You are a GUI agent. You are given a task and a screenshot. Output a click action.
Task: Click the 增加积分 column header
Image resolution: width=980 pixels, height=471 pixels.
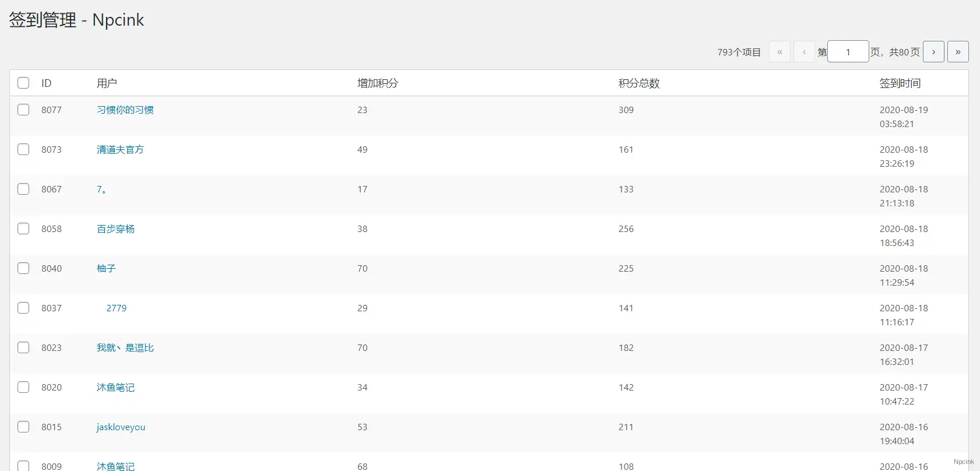pos(377,83)
